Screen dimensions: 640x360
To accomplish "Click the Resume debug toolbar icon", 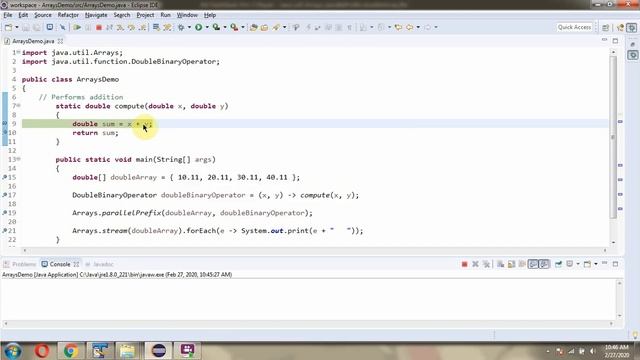I will click(77, 27).
